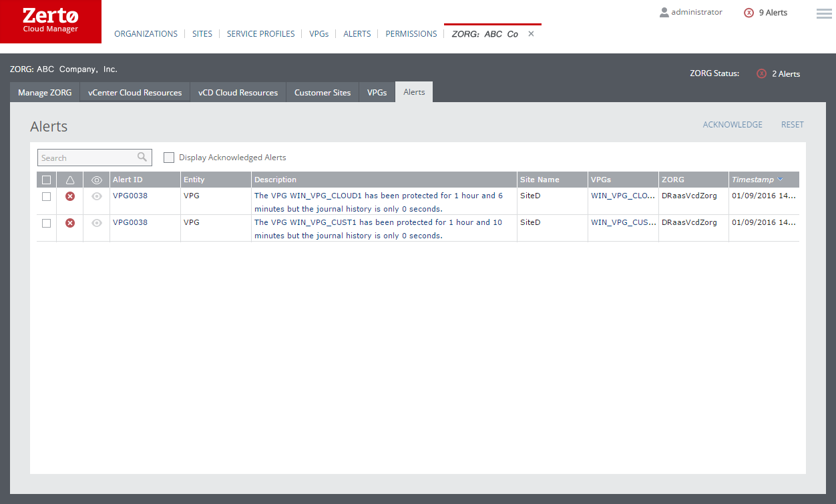Click the search magnifier icon
Screen dimensions: 836x504
[142, 157]
